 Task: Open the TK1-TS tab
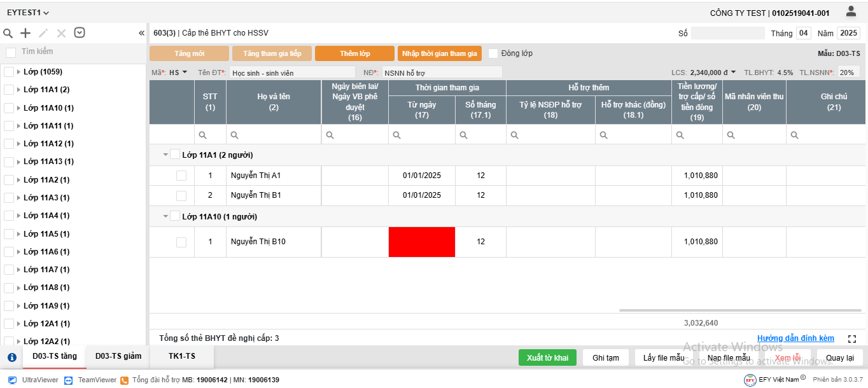coord(182,356)
